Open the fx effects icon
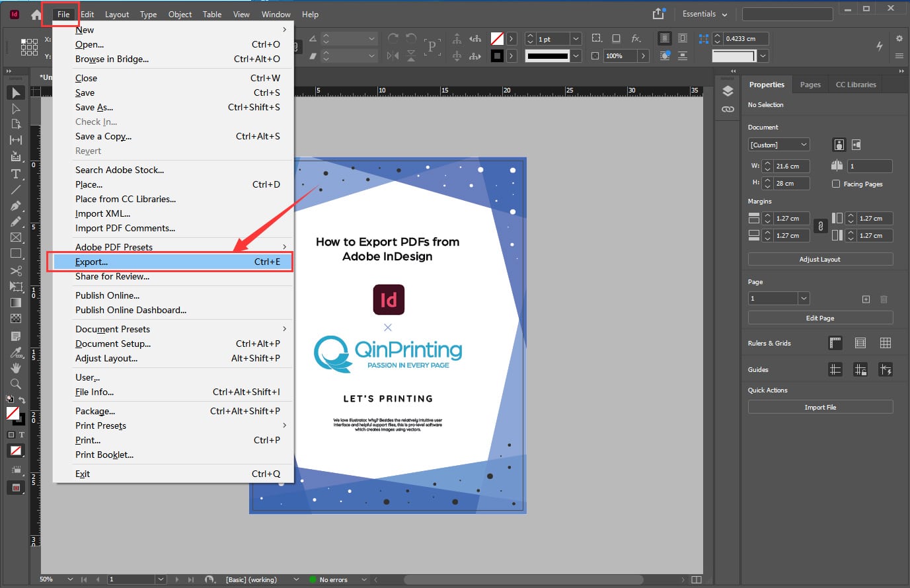The image size is (910, 588). (636, 38)
